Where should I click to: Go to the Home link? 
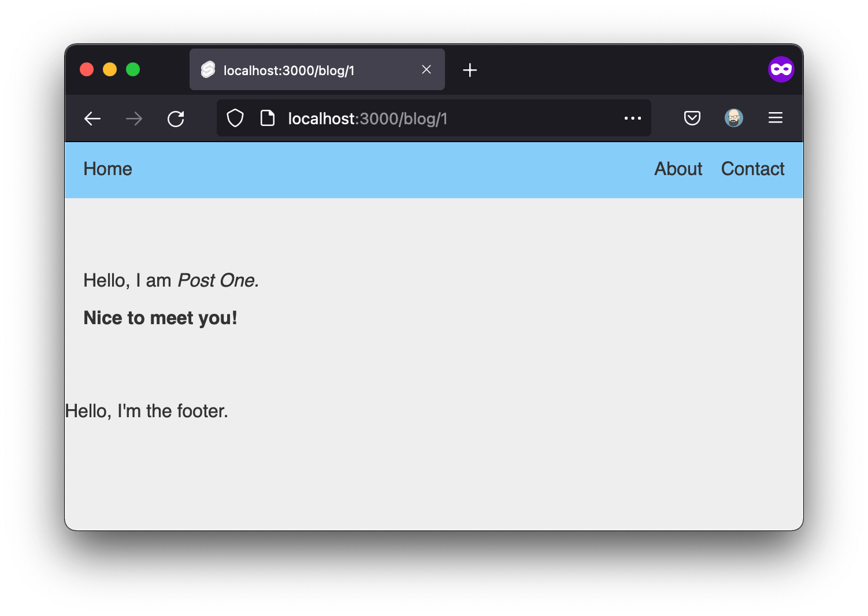pyautogui.click(x=107, y=169)
